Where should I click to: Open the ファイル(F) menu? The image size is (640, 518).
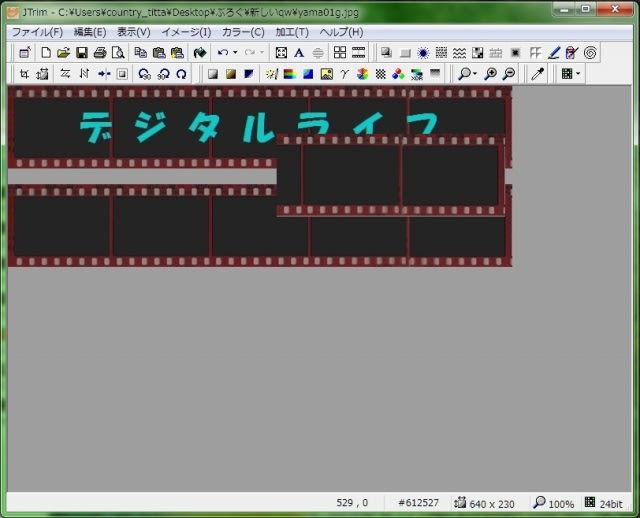tap(37, 32)
